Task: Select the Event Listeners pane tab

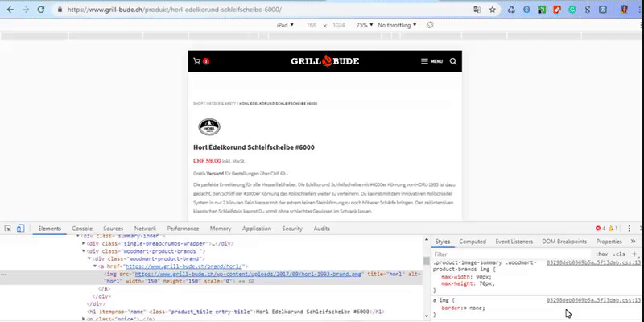Action: coord(514,242)
